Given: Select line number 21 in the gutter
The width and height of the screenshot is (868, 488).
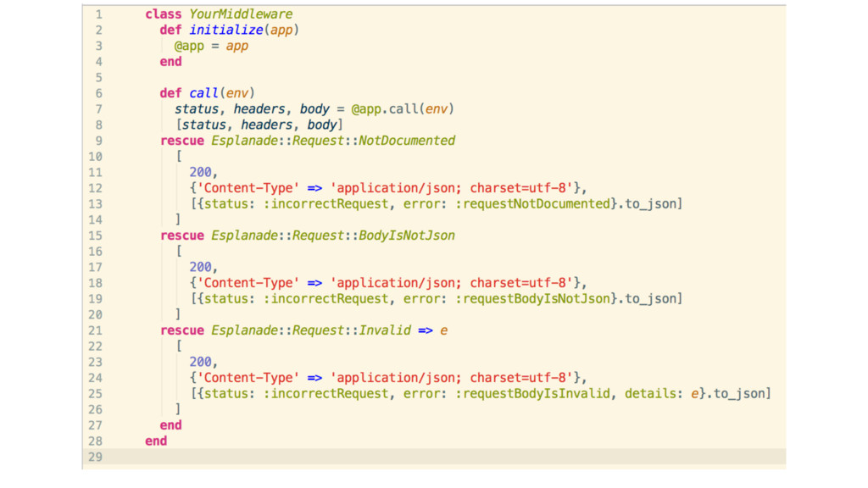Looking at the screenshot, I should (x=95, y=331).
